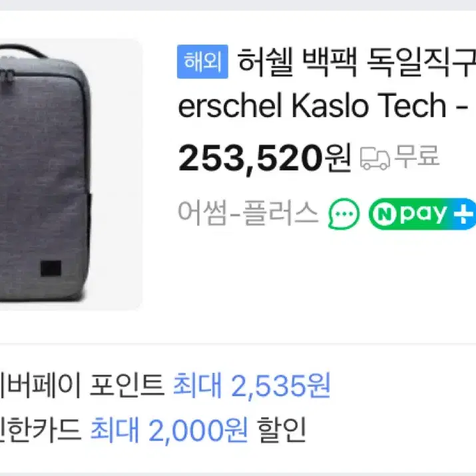476x476 pixels.
Task: Click the black logo patch on the backpack
Action: [x=51, y=268]
